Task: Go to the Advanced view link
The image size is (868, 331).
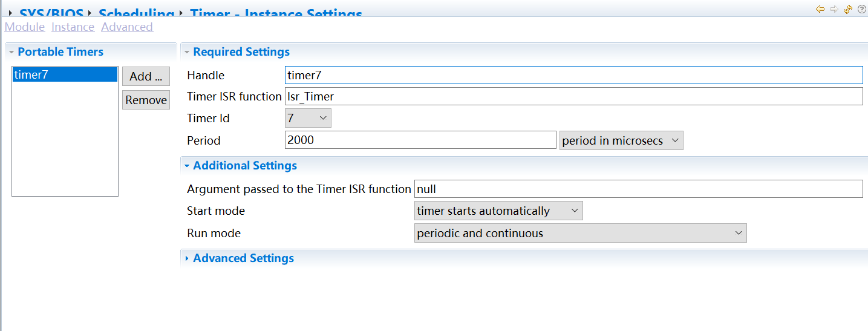Action: pyautogui.click(x=127, y=27)
